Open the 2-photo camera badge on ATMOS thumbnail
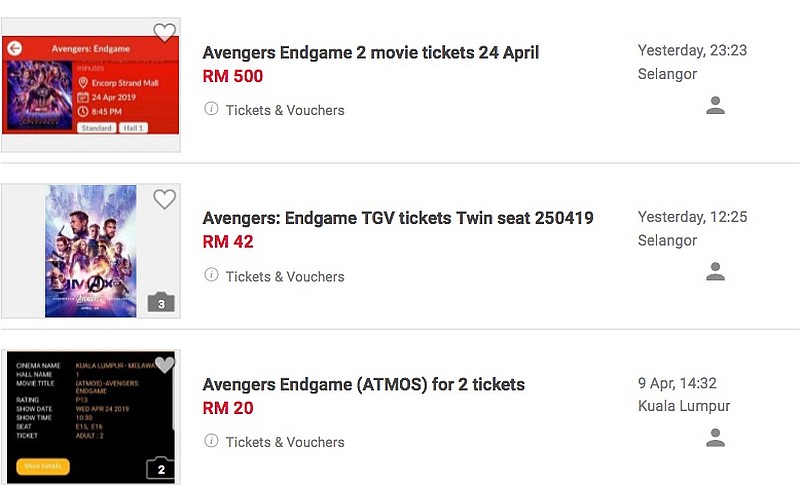This screenshot has width=800, height=485. (x=160, y=468)
